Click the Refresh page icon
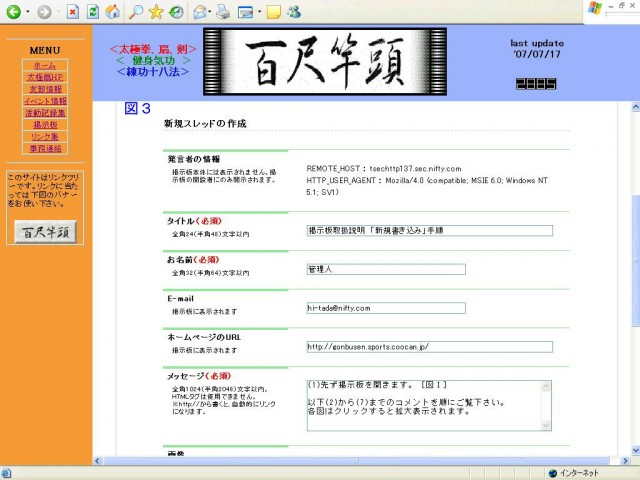This screenshot has width=640, height=480. pos(93,12)
